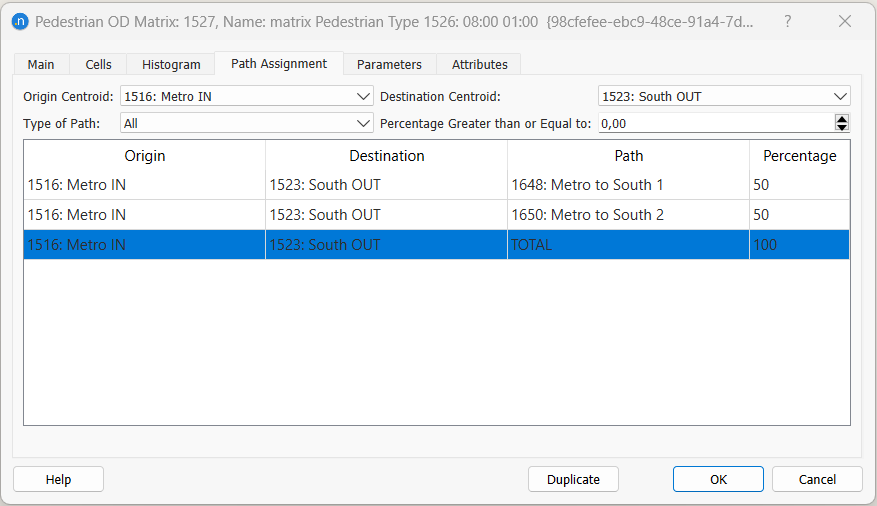Close the Pedestrian OD Matrix dialog
This screenshot has width=877, height=506.
pyautogui.click(x=844, y=21)
